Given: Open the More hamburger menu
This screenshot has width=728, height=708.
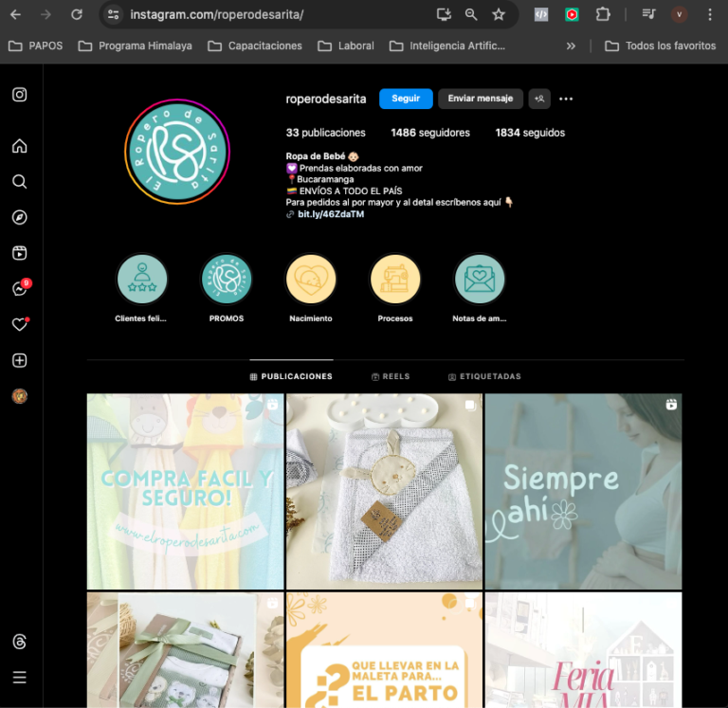Looking at the screenshot, I should coord(19,678).
